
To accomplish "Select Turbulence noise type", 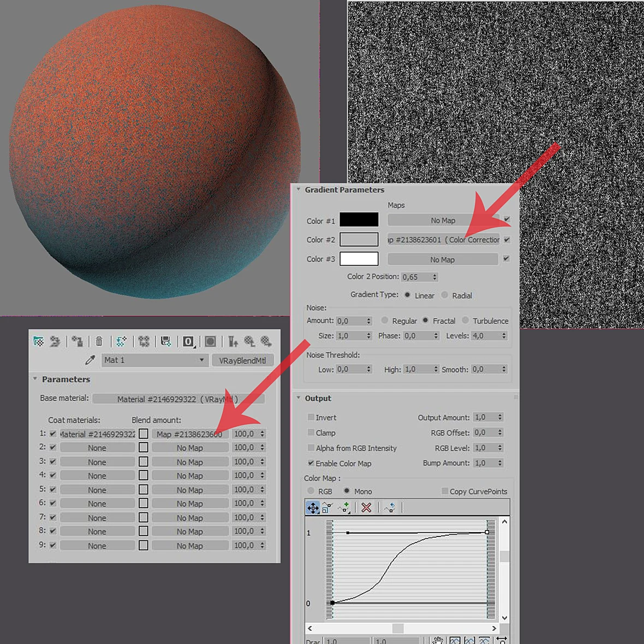I will click(466, 320).
